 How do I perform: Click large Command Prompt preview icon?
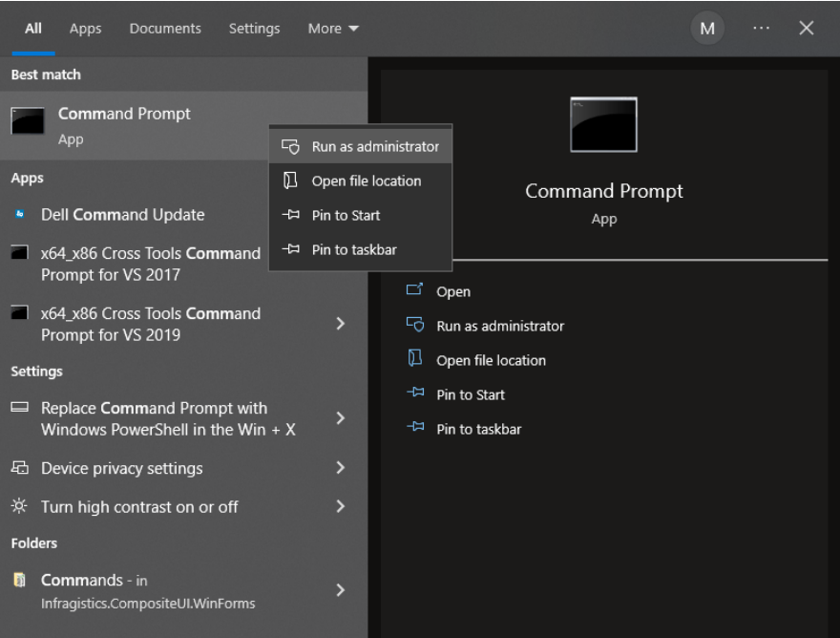[x=603, y=124]
